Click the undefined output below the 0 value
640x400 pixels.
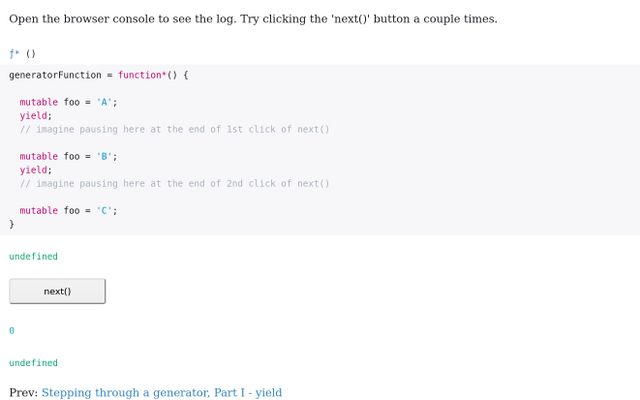point(33,363)
